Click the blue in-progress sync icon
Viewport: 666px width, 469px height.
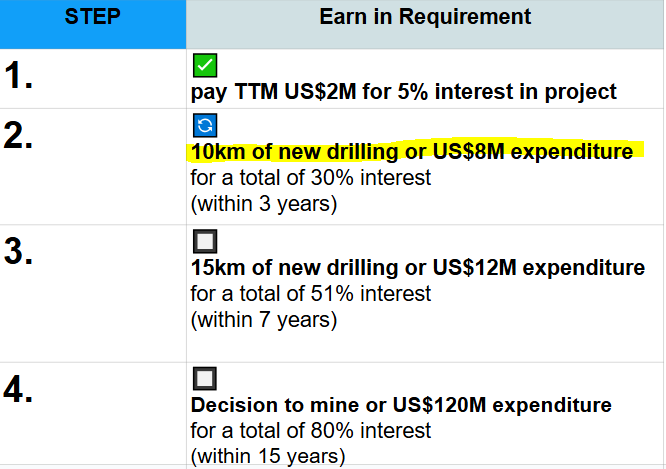coord(204,125)
